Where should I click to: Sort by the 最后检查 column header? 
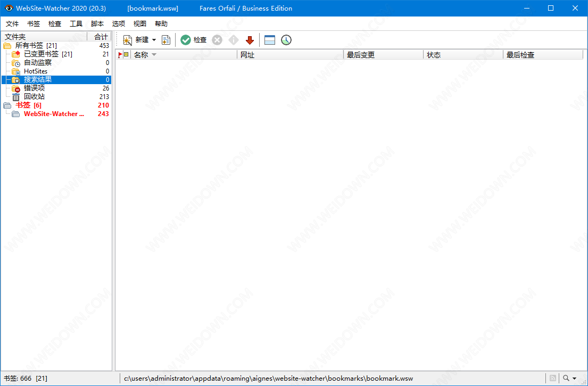[x=543, y=55]
